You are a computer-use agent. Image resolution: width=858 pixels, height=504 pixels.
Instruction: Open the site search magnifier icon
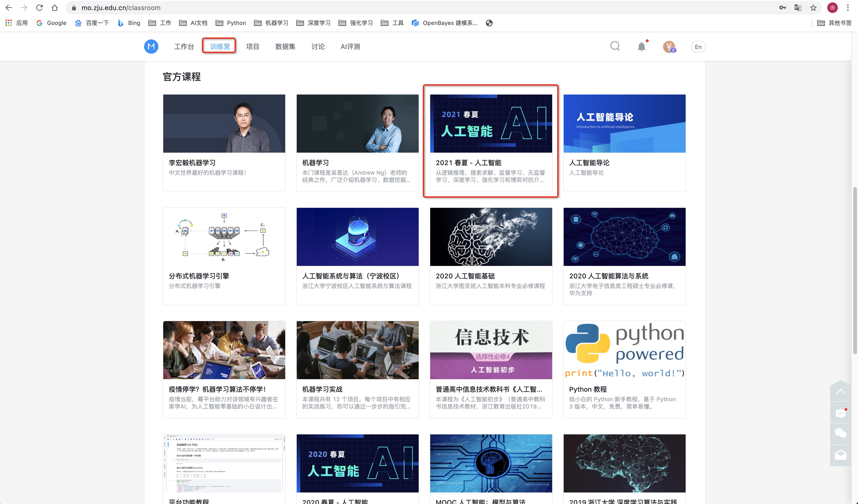615,46
